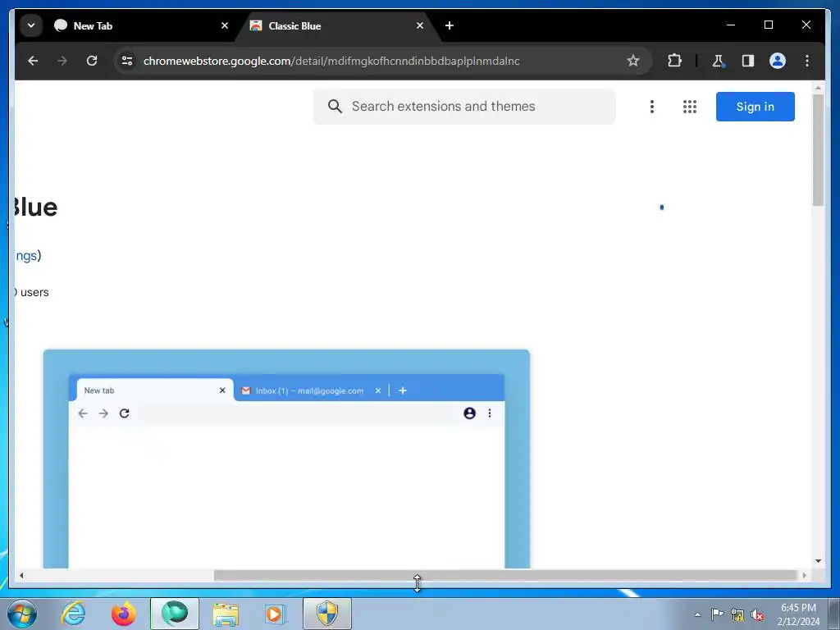Open the Windows Start menu
The height and width of the screenshot is (630, 840).
22,614
